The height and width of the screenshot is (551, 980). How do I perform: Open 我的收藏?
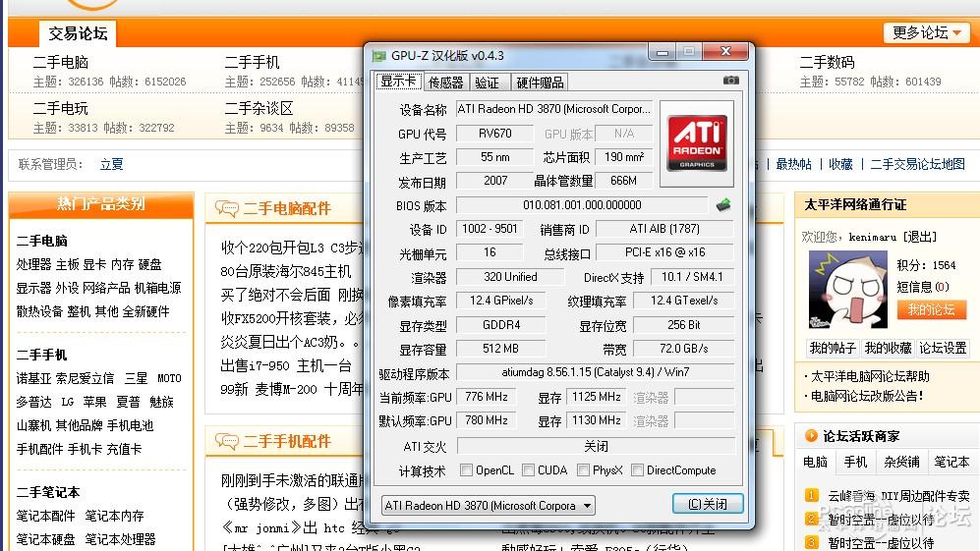click(x=888, y=348)
